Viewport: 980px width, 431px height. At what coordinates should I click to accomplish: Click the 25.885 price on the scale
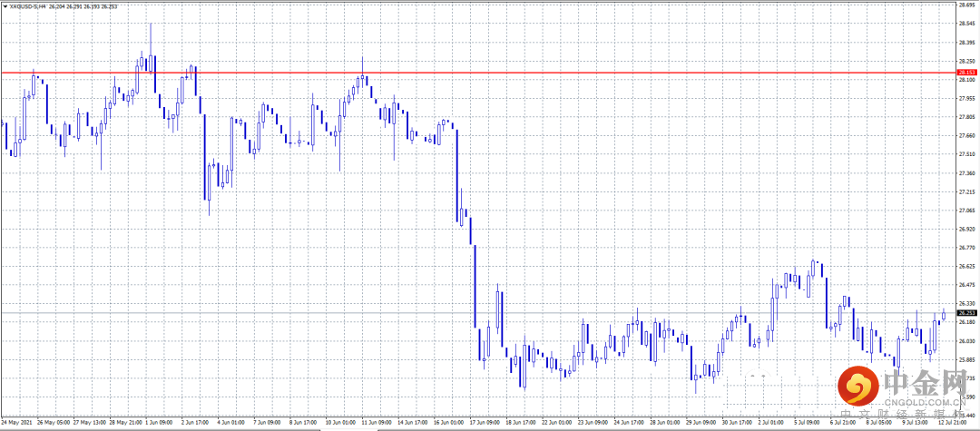click(966, 360)
